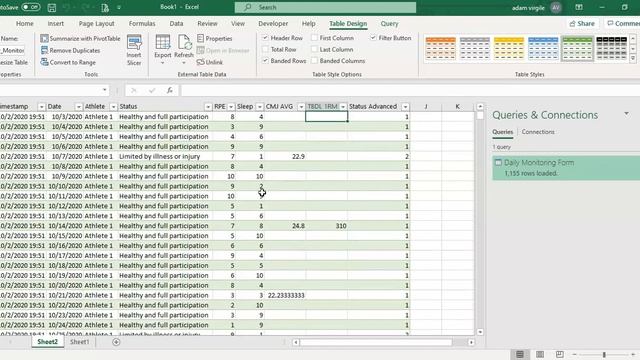Click cell showing 22.23333333

(x=285, y=295)
